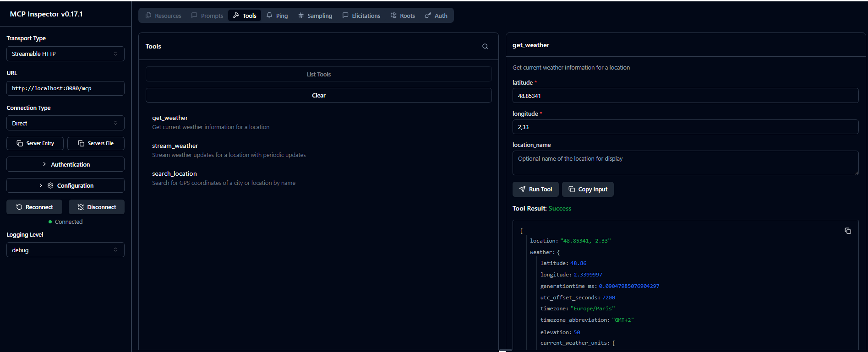Click the search icon in Tools panel

[x=485, y=46]
